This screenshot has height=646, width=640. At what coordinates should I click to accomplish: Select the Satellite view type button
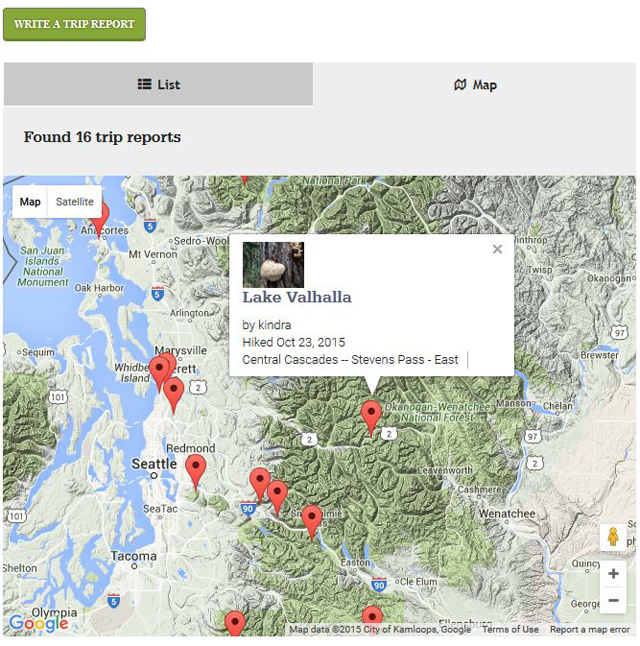tap(75, 201)
